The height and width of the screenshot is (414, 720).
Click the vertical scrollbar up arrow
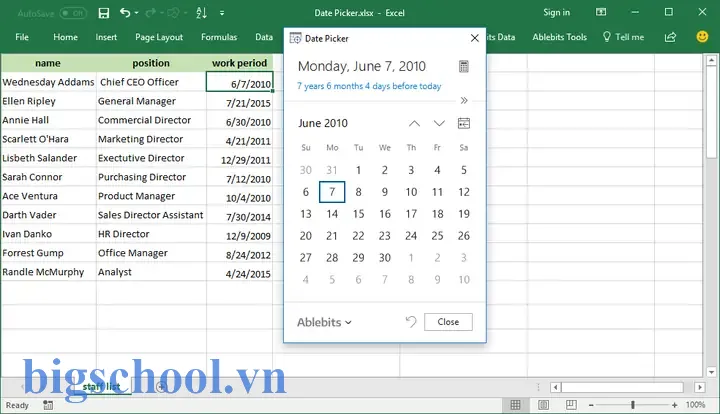pyautogui.click(x=711, y=60)
